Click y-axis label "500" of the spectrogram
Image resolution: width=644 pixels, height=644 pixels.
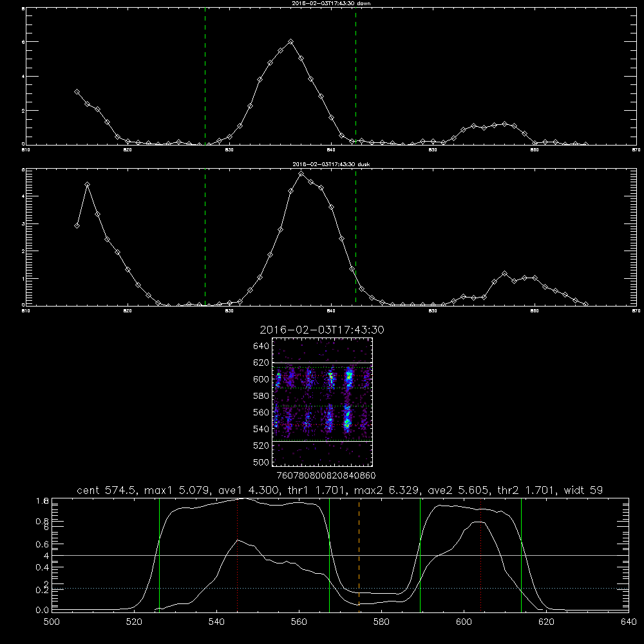[261, 462]
